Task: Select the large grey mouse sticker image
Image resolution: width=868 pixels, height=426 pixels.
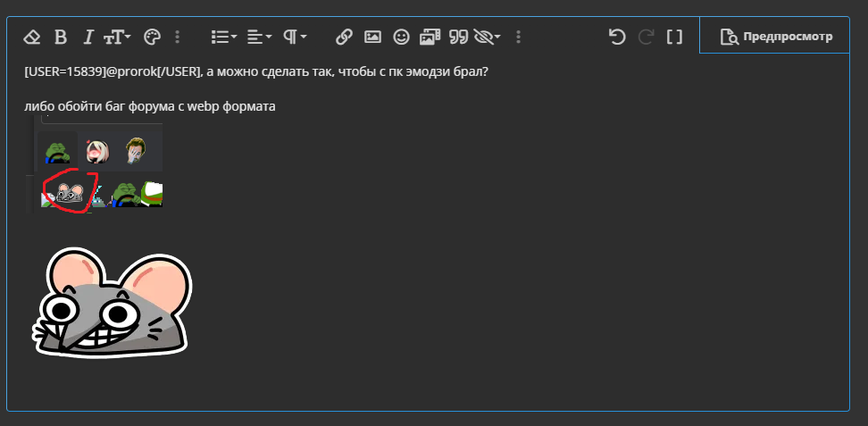Action: [112, 303]
